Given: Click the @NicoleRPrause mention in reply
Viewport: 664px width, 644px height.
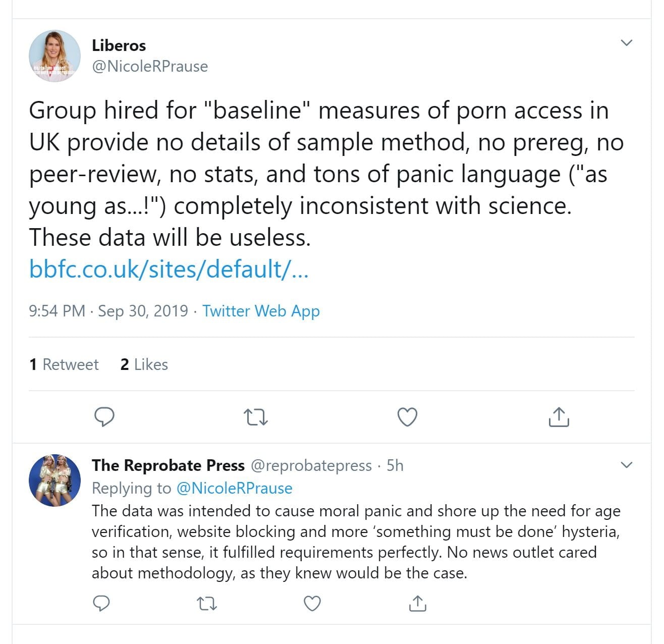Looking at the screenshot, I should point(234,488).
